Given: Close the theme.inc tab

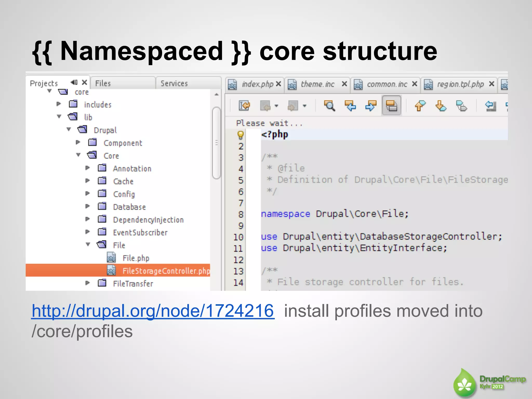Looking at the screenshot, I should (x=344, y=84).
